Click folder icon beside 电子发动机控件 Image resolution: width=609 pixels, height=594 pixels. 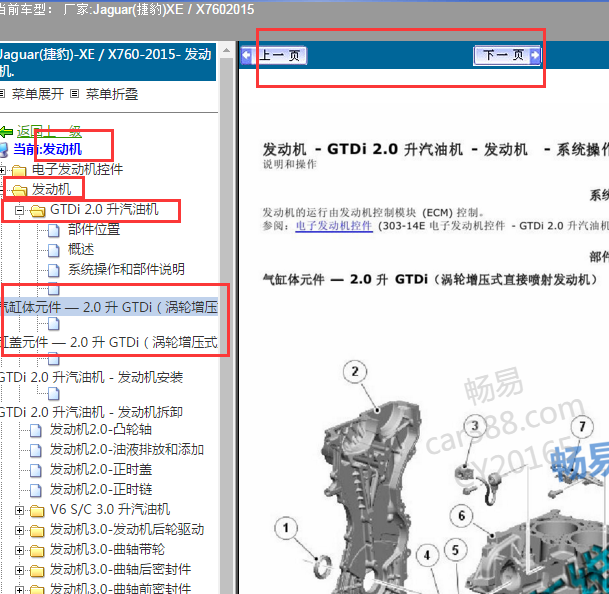pos(19,170)
